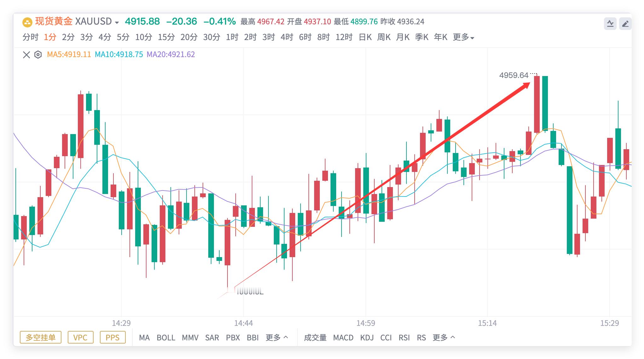The image size is (644, 359).
Task: Toggle the VPC overlay button
Action: (80, 338)
